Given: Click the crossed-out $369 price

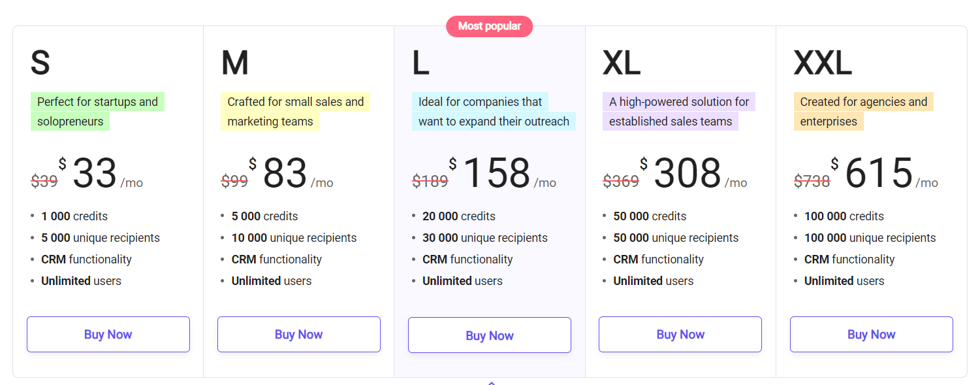Looking at the screenshot, I should pos(621,181).
